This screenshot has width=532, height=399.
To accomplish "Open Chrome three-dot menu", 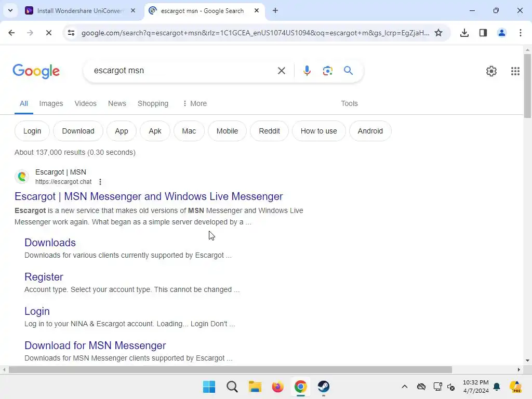I will click(521, 33).
